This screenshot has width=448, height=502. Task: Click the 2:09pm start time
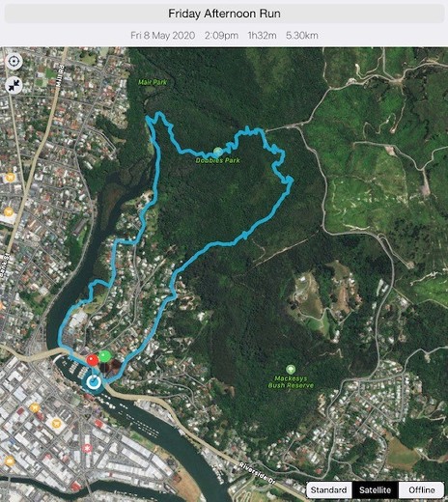(x=221, y=35)
